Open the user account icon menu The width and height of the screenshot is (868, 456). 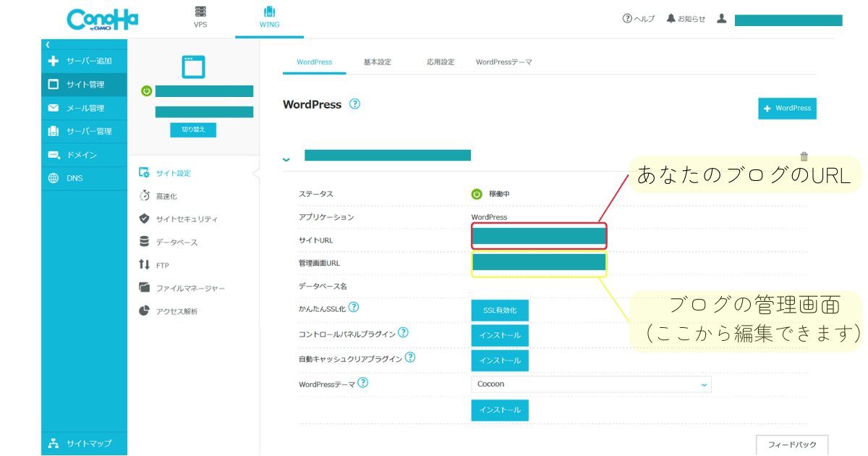click(x=721, y=19)
